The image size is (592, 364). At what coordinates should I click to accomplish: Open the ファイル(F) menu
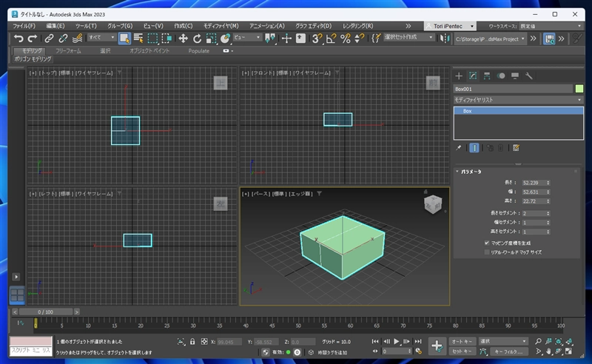pos(24,26)
